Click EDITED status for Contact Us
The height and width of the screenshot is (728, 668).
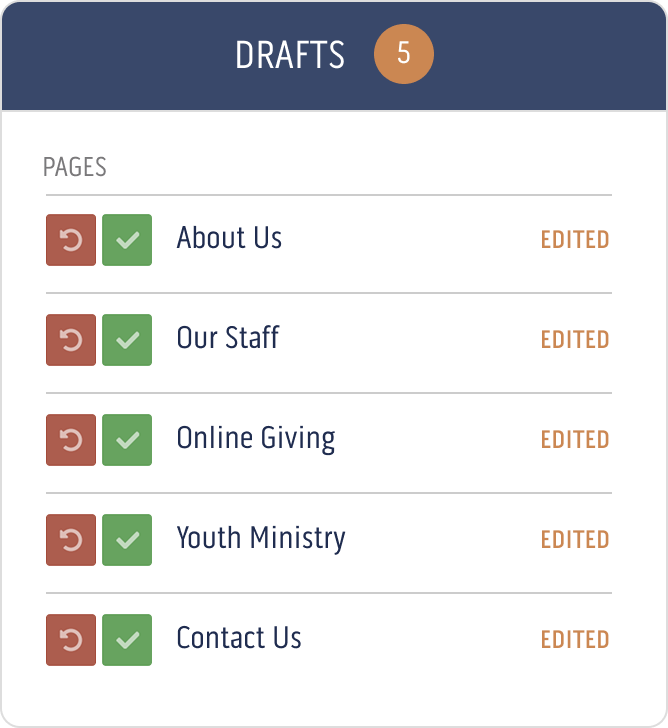click(574, 640)
